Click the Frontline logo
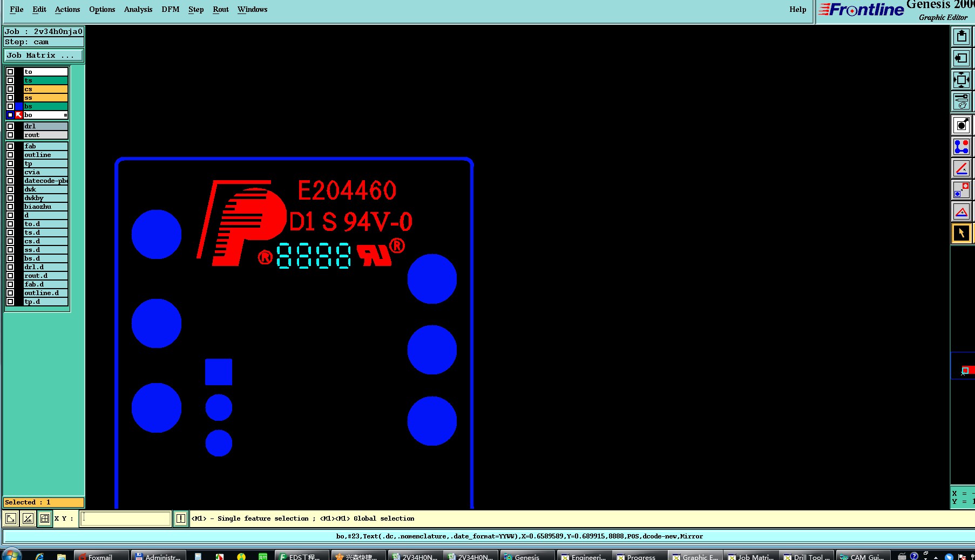The image size is (975, 560). tap(861, 10)
